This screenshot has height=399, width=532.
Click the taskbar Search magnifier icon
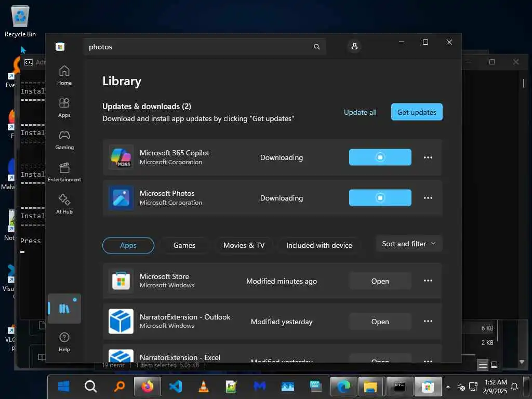[x=90, y=386]
